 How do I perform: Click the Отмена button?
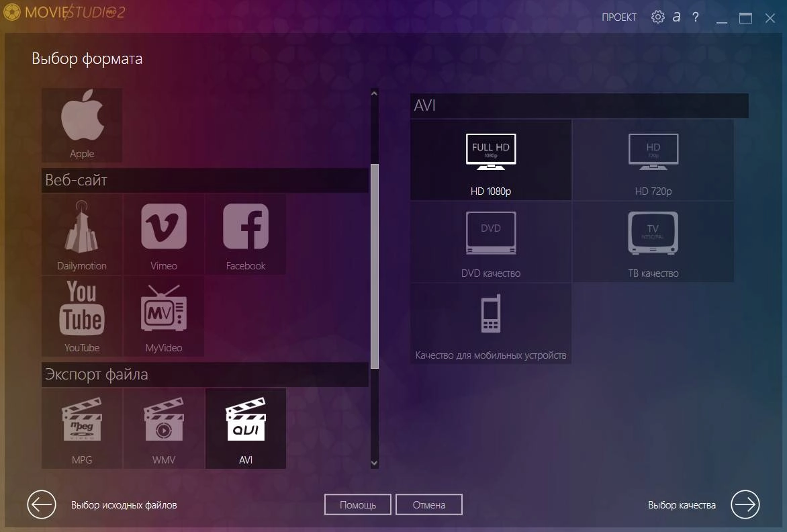(428, 504)
